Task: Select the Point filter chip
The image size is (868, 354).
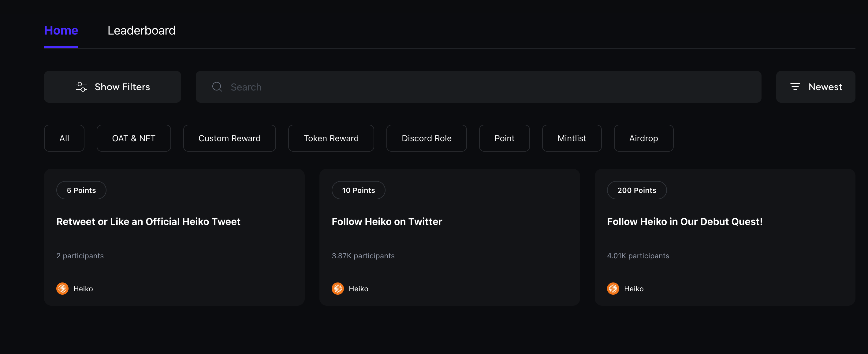Action: (x=505, y=138)
